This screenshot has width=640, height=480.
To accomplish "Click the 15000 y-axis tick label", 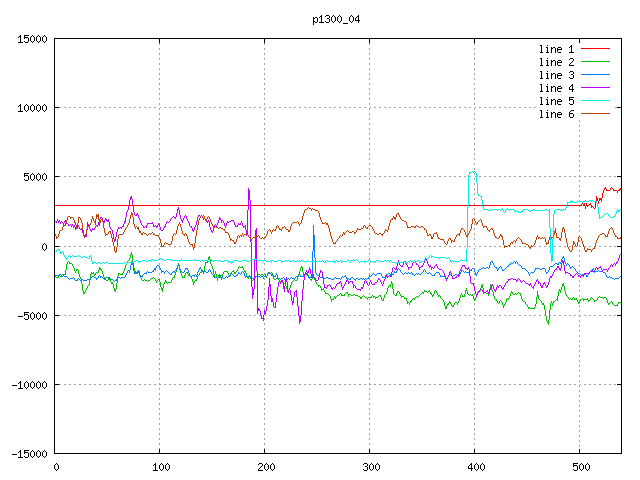I will [31, 39].
